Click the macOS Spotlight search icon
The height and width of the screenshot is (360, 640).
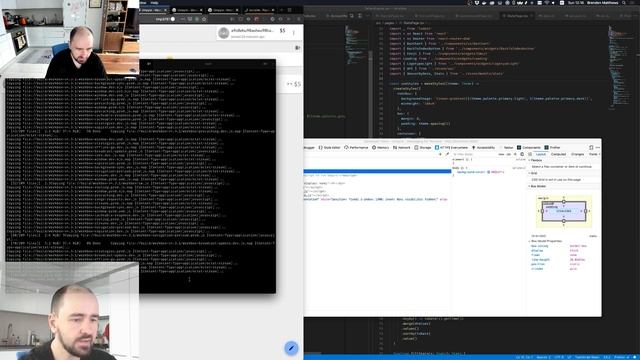[624, 2]
